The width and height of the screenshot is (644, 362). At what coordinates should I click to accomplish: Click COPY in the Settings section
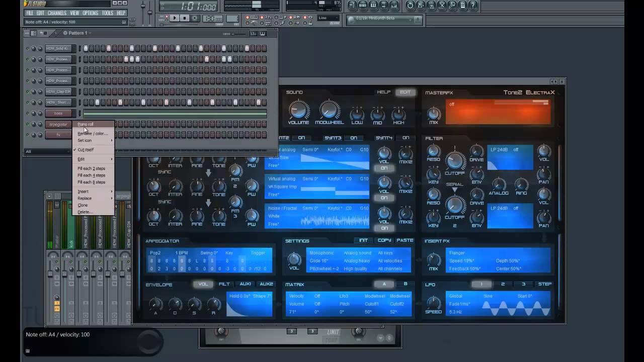pos(384,240)
